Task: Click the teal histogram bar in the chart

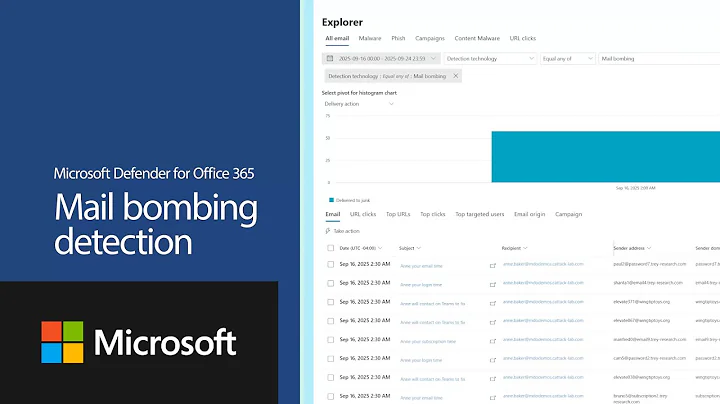Action: pyautogui.click(x=606, y=157)
